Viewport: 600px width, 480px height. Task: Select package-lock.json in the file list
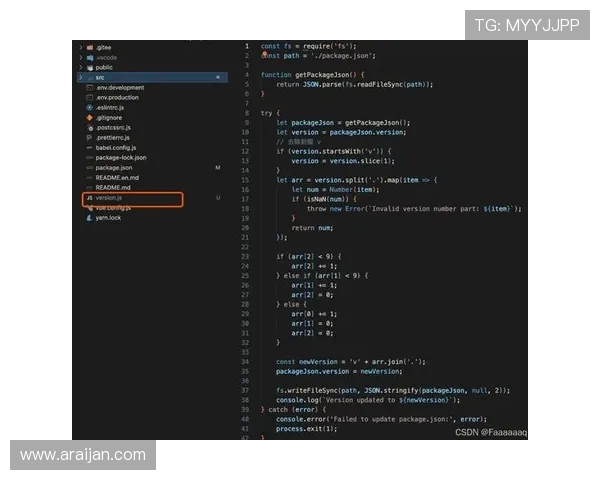[x=120, y=157]
